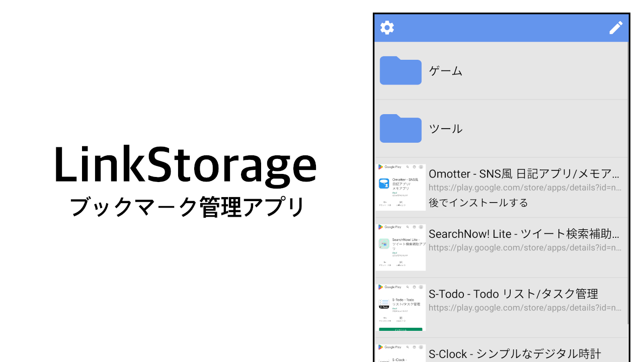Tap the Omotter bookmark preview thumbnail
This screenshot has height=362, width=644.
point(400,187)
